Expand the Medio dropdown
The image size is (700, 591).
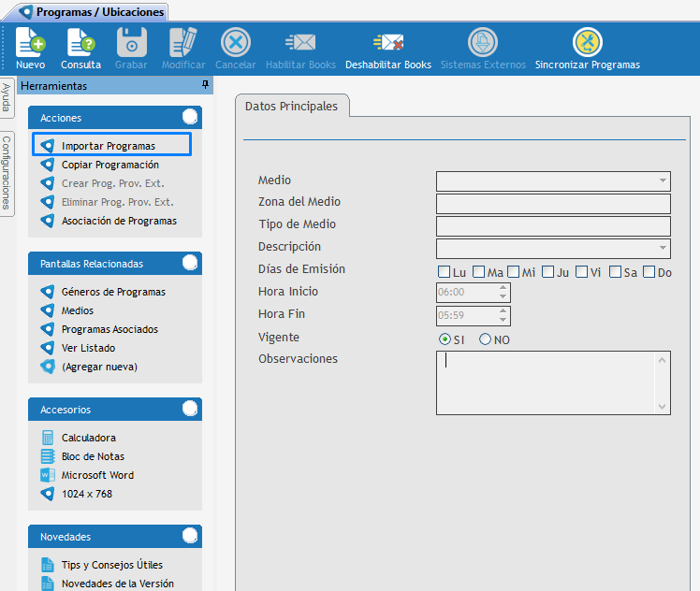(663, 180)
